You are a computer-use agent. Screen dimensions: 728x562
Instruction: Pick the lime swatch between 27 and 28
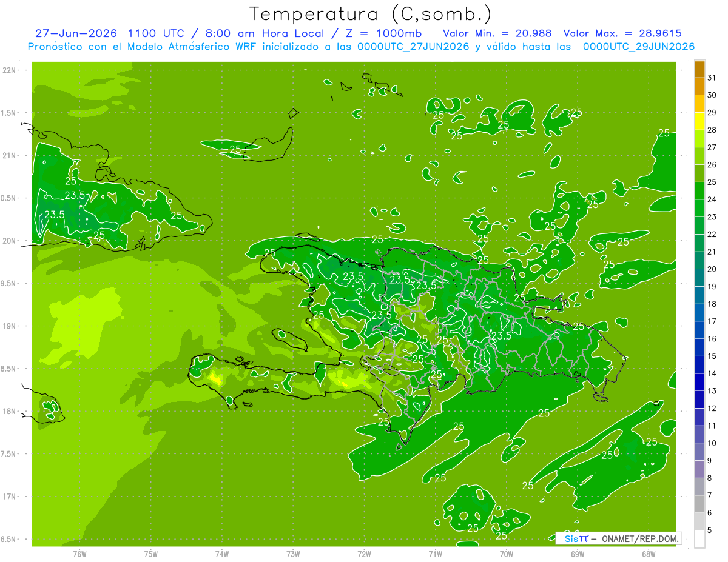699,139
